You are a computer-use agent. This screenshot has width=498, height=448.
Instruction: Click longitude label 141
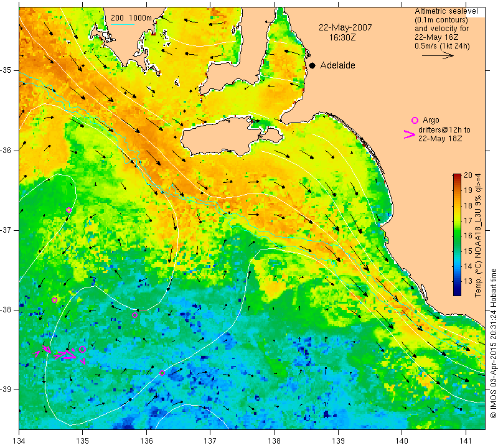click(466, 441)
